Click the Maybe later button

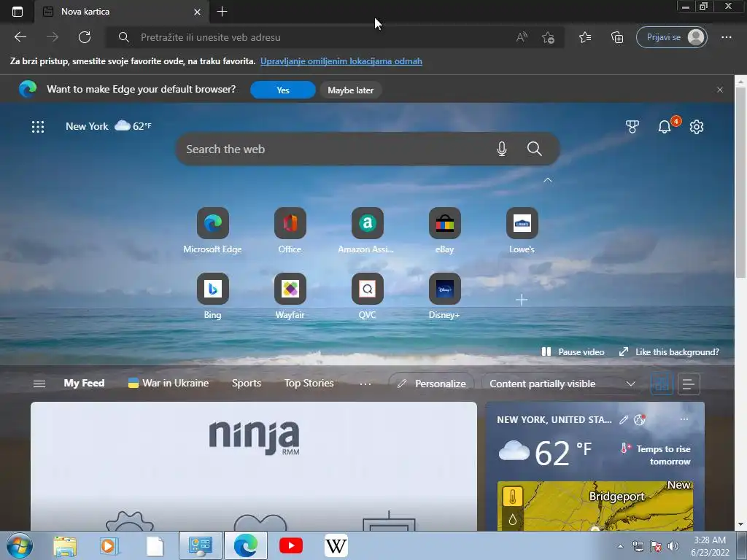tap(351, 90)
